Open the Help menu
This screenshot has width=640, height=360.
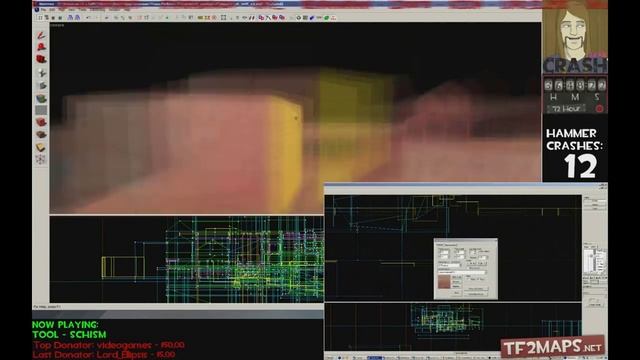point(127,9)
